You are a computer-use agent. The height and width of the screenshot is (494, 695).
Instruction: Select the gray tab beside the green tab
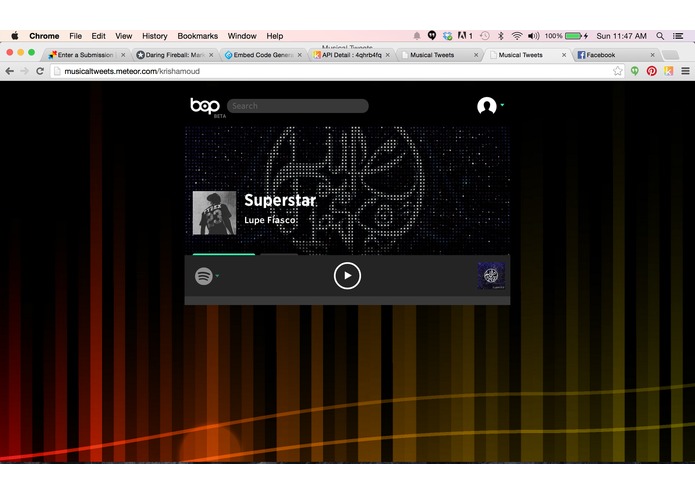click(x=279, y=254)
